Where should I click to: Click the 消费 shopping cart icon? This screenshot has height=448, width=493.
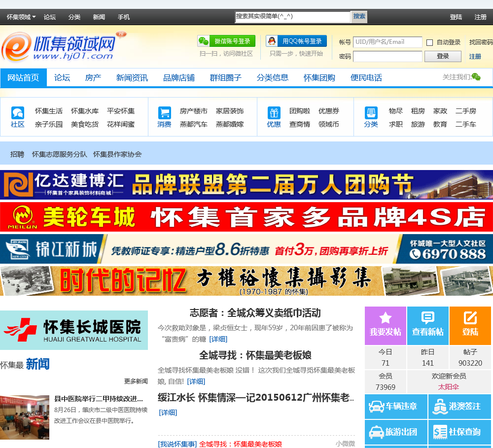click(x=165, y=112)
